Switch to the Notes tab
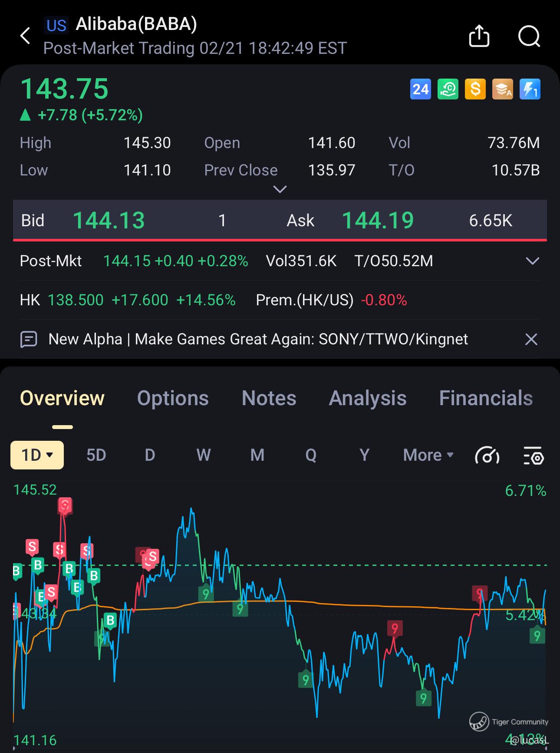The height and width of the screenshot is (753, 560). point(269,398)
